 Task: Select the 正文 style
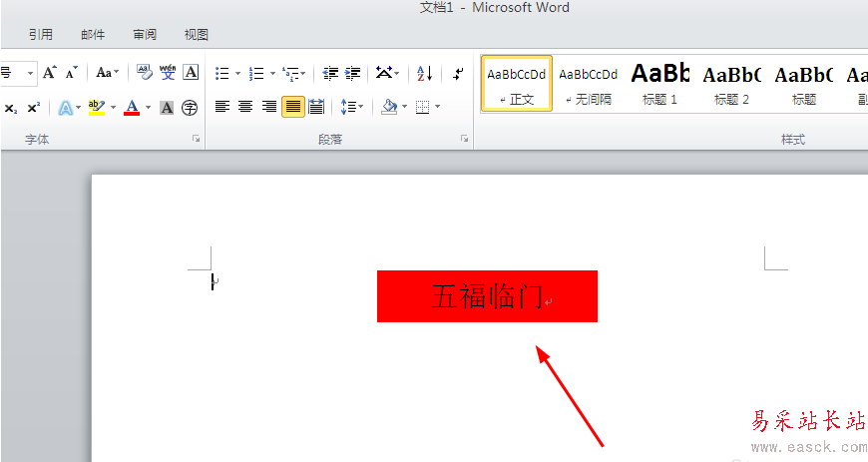pyautogui.click(x=517, y=84)
